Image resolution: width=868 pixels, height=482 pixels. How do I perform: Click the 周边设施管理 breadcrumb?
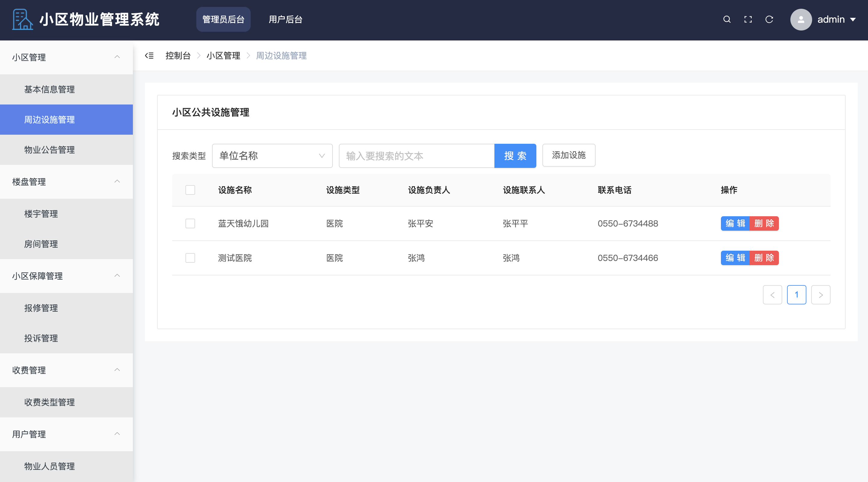pyautogui.click(x=281, y=56)
